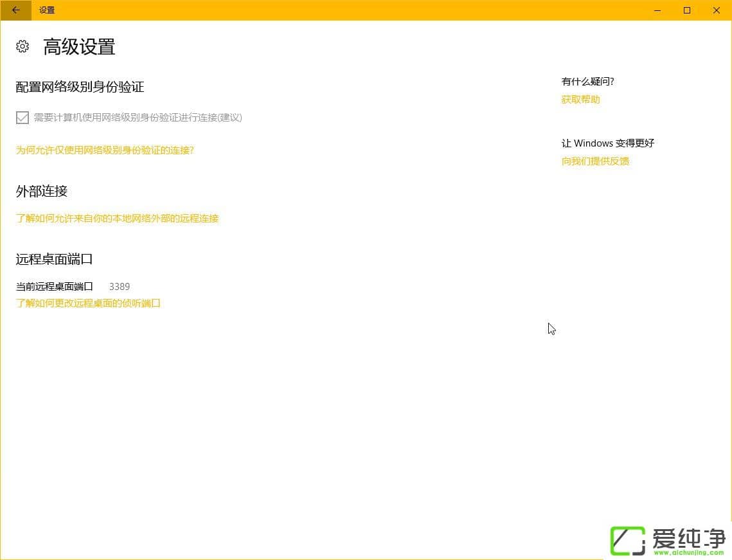Viewport: 732px width, 560px height.
Task: Click the 获取帮助 help link
Action: [x=580, y=99]
